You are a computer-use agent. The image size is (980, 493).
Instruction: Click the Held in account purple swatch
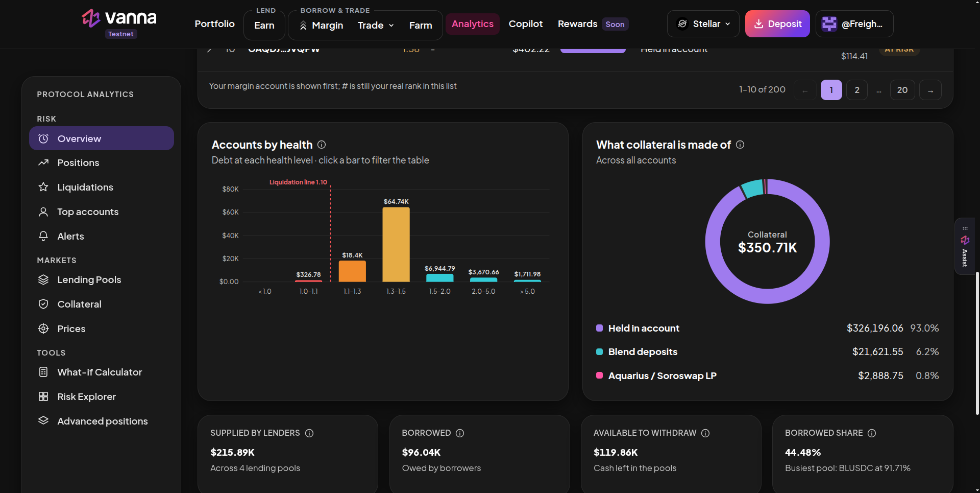tap(600, 328)
